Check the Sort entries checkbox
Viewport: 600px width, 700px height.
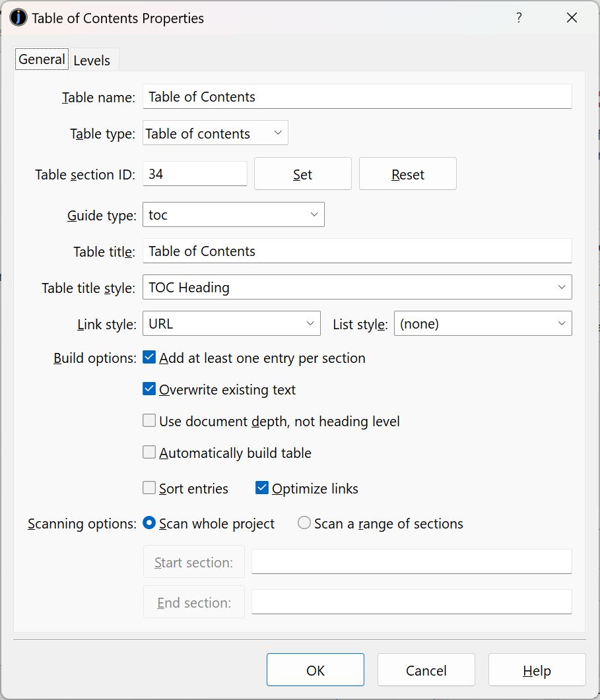point(149,488)
